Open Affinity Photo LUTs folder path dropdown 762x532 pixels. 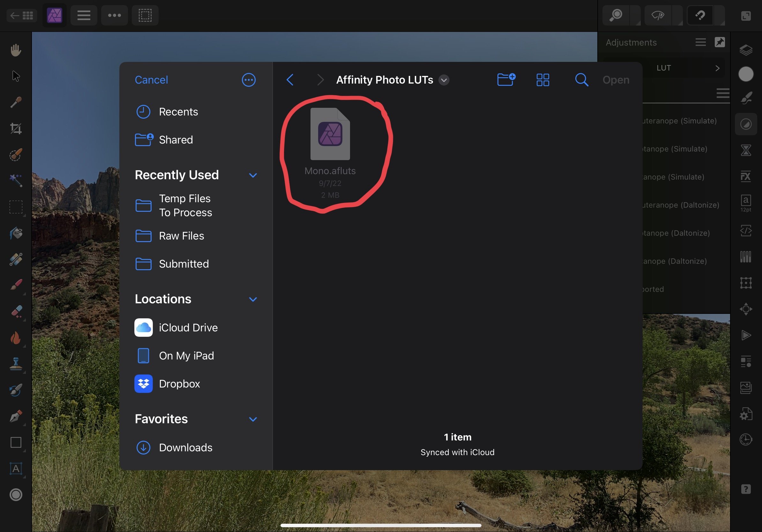point(444,80)
